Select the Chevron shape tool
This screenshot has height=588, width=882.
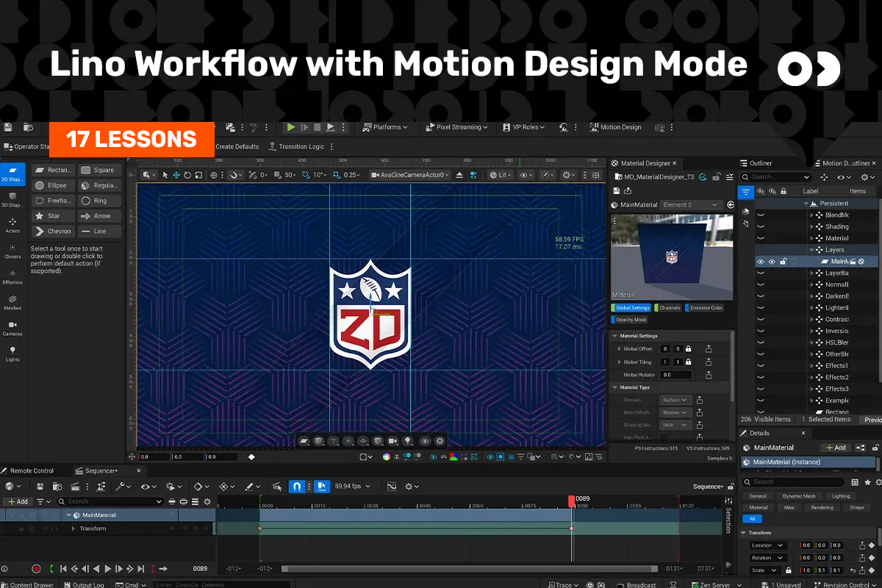point(52,231)
